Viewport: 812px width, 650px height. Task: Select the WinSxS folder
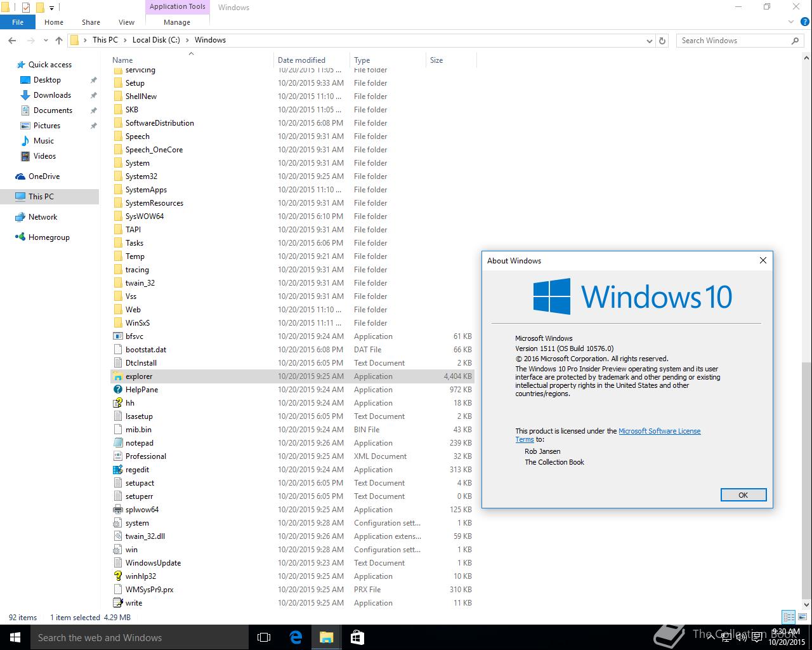pos(138,323)
